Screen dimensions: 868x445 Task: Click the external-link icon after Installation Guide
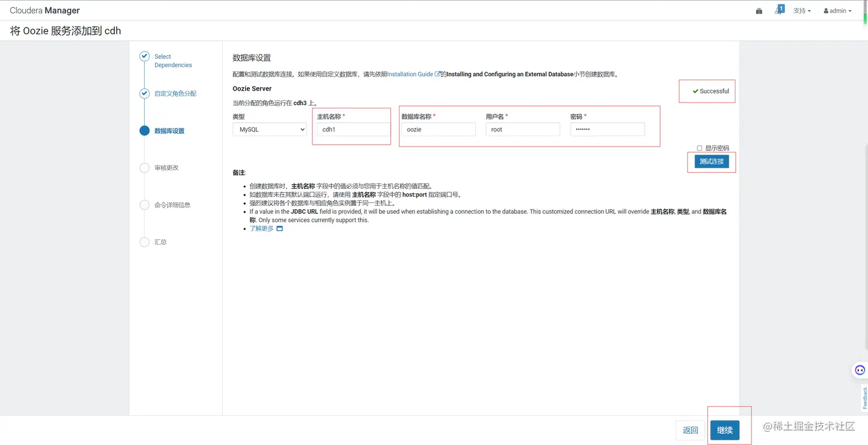click(437, 74)
